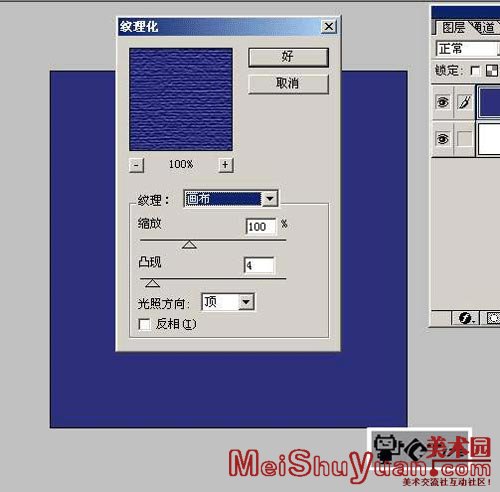Click the add layer mask icon
The width and height of the screenshot is (500, 492).
493,318
